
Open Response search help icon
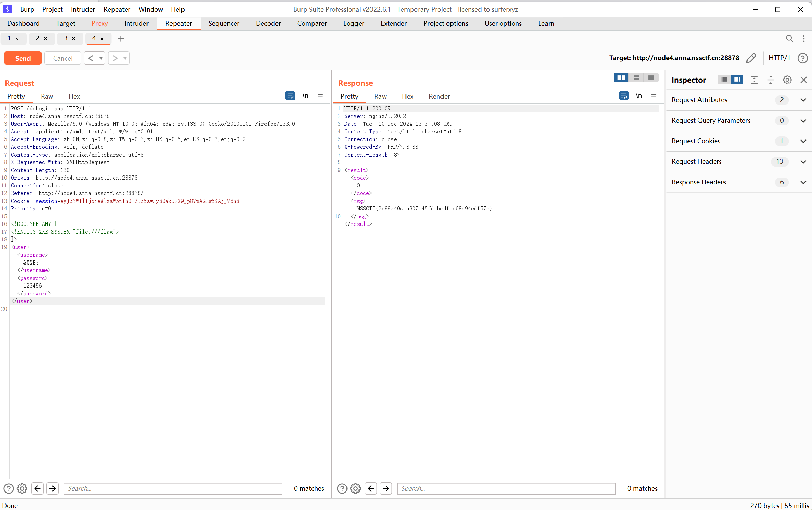point(342,488)
